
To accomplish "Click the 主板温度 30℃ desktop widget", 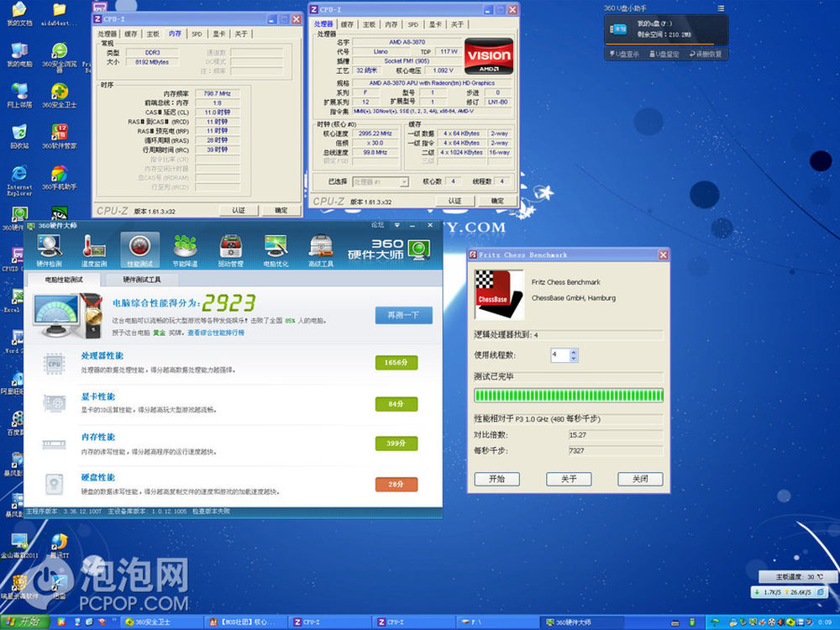I will 798,577.
